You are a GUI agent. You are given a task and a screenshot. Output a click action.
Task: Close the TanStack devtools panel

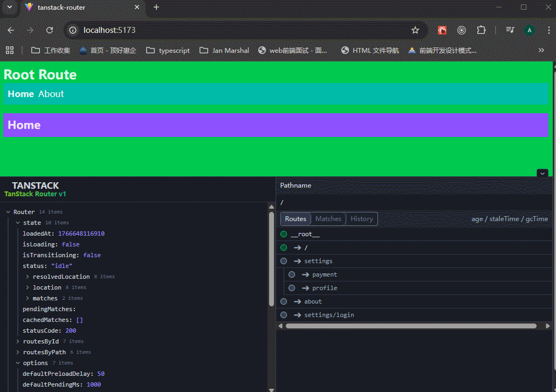pos(543,173)
